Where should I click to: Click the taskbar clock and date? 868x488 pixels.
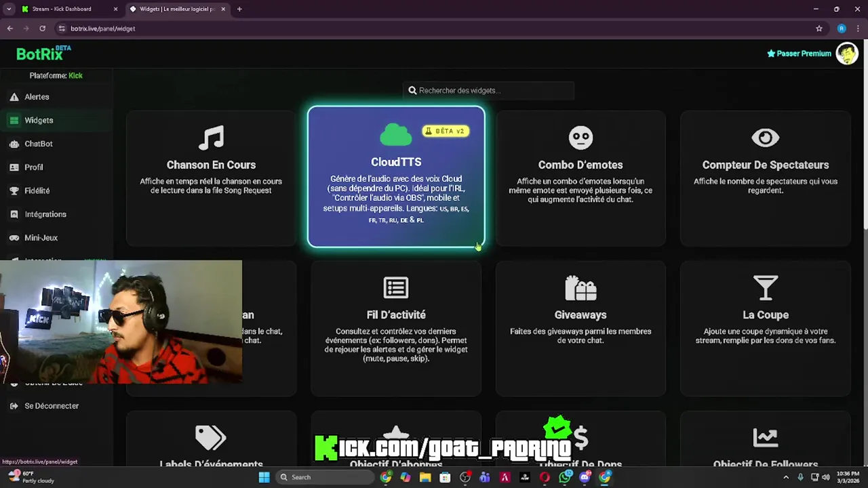(x=847, y=477)
